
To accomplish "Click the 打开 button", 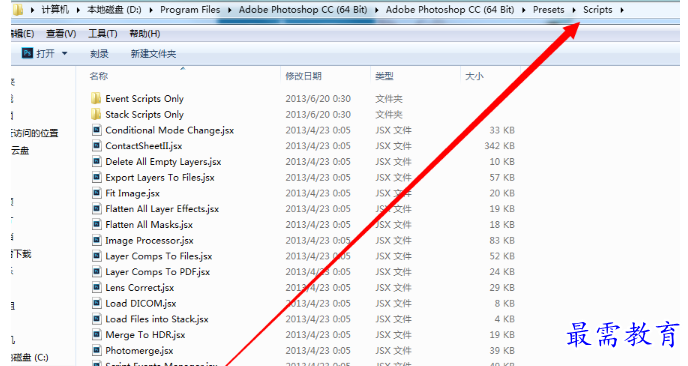I will click(45, 54).
